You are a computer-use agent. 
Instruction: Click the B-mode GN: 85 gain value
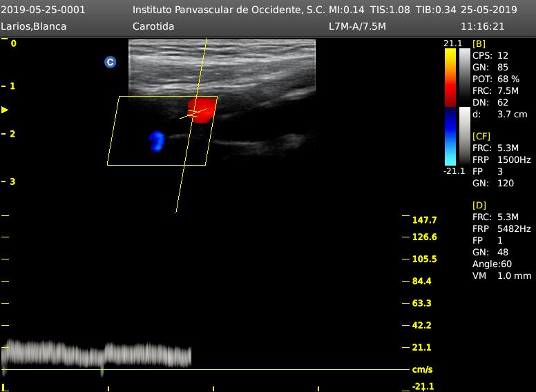(x=490, y=67)
